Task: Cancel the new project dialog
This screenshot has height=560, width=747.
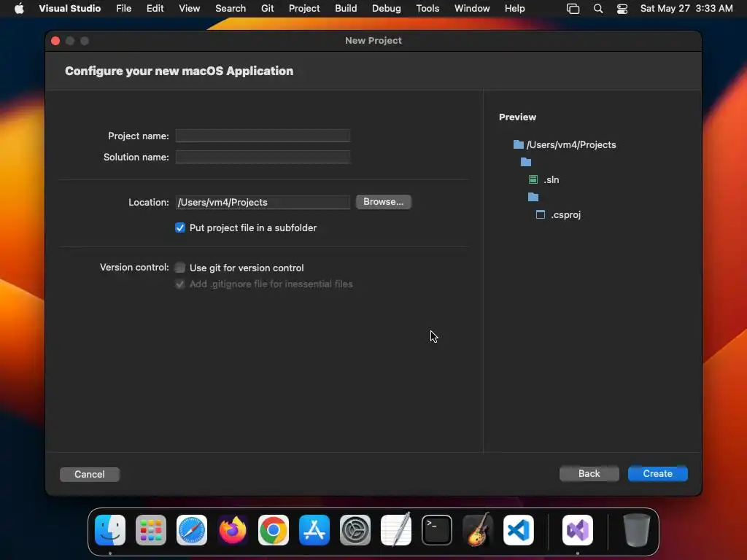Action: pos(90,474)
